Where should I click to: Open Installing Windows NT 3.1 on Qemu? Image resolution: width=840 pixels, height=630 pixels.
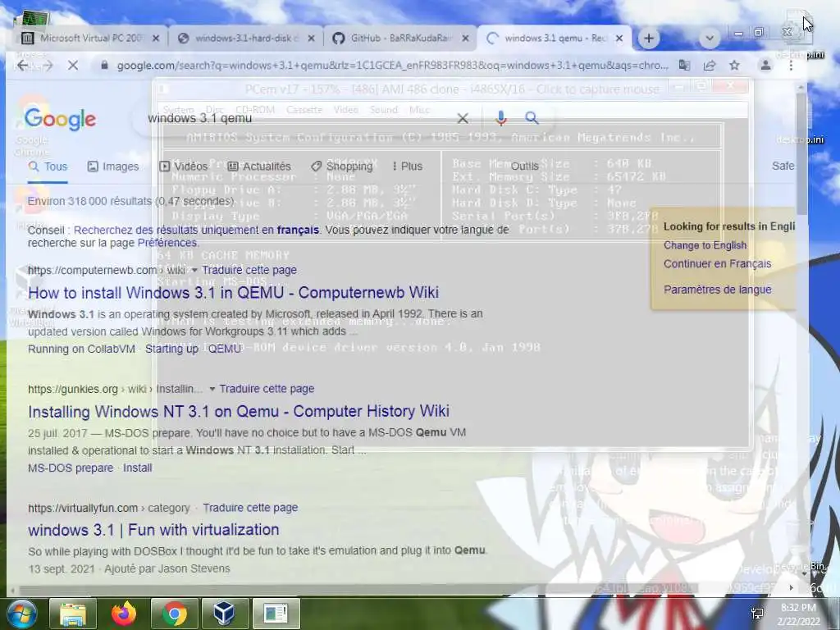point(239,412)
